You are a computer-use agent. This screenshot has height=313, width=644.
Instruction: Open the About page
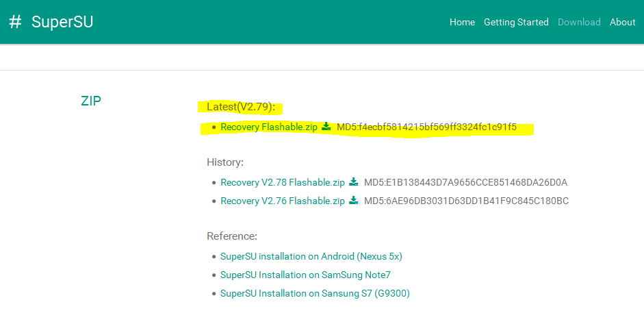point(622,22)
